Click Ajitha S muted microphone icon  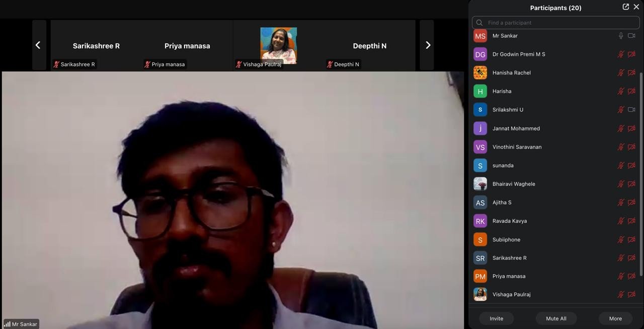click(x=621, y=203)
